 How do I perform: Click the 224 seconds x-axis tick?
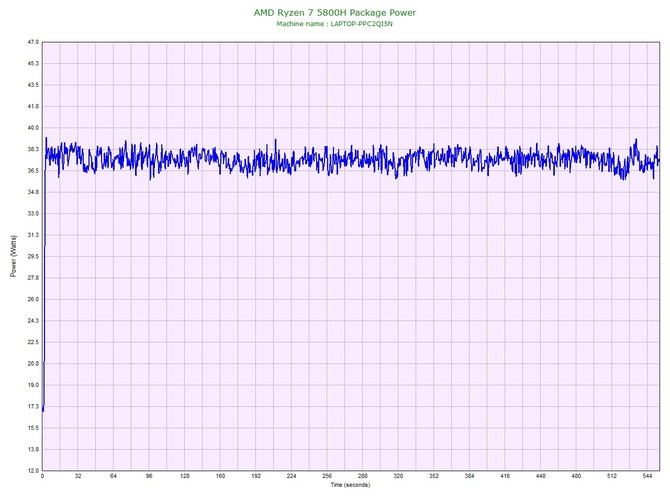pos(291,476)
